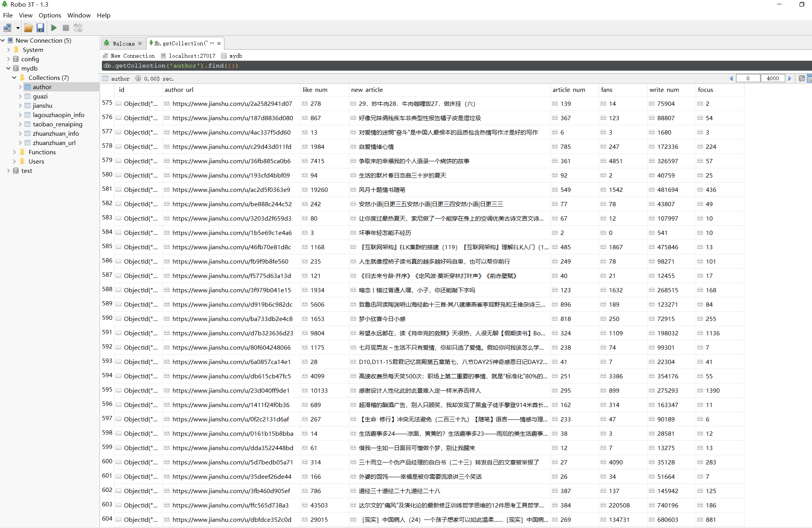Click the guazi collection table icon
The image size is (812, 528).
click(28, 96)
